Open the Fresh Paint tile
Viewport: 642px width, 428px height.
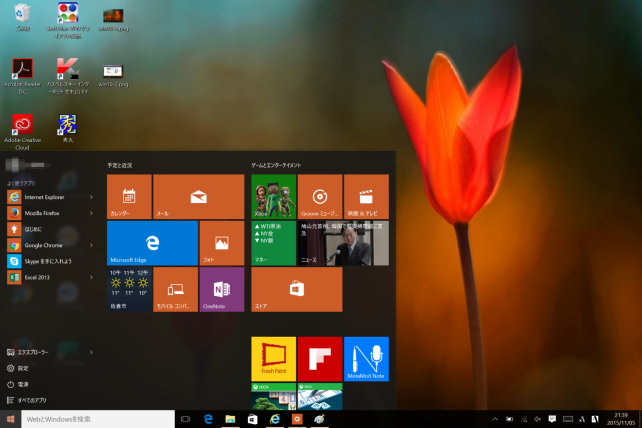(x=274, y=359)
